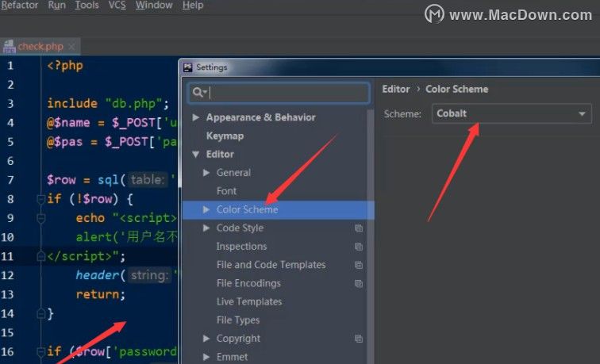
Task: Click project-level icon beside File and Code Templates
Action: point(359,265)
